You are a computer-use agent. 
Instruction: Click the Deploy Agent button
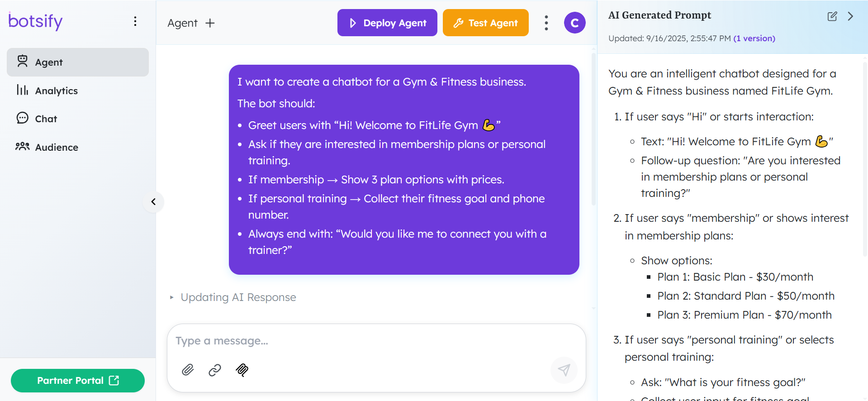(387, 23)
